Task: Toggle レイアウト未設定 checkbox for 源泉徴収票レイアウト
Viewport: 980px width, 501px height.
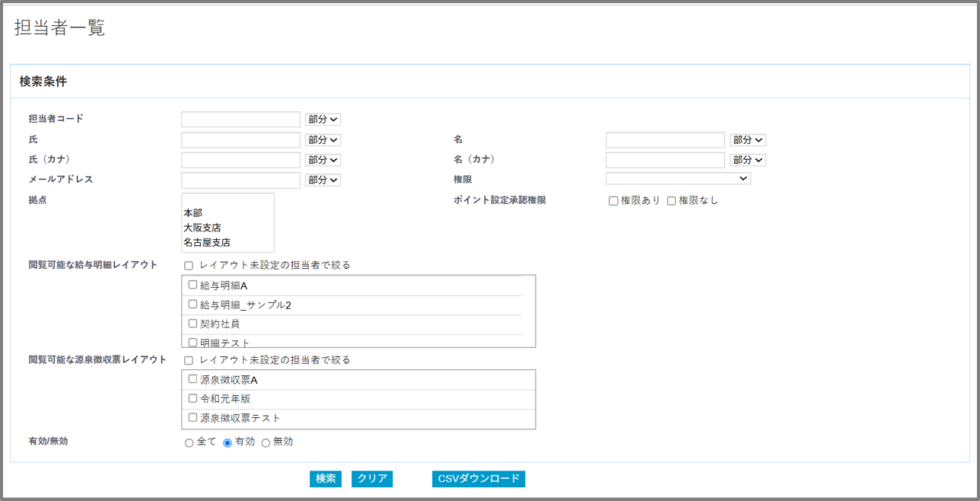Action: pyautogui.click(x=189, y=360)
